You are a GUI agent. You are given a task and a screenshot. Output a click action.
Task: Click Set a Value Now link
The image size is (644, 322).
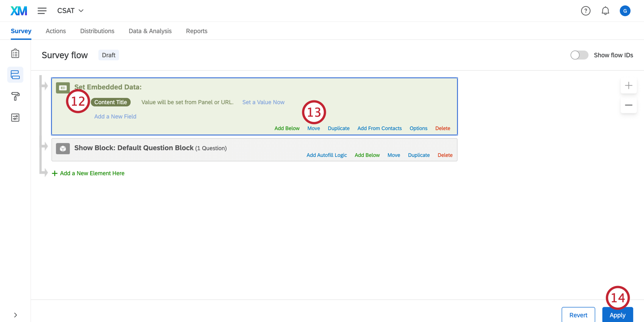(263, 102)
